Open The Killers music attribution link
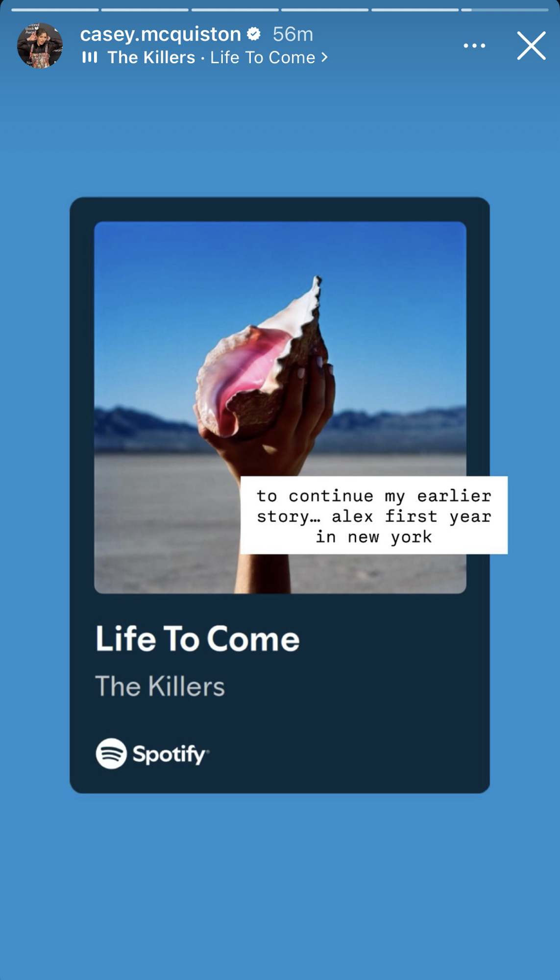Viewport: 560px width, 980px height. 151,57
